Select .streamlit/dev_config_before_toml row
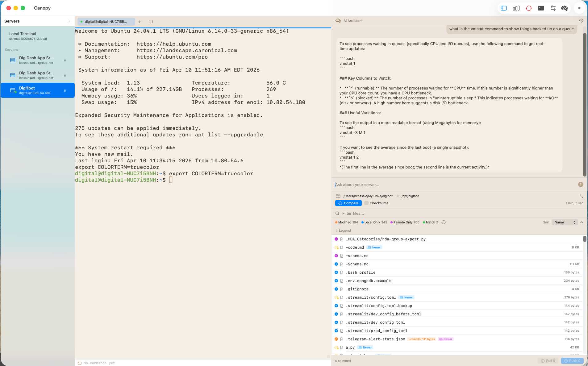 click(x=457, y=314)
